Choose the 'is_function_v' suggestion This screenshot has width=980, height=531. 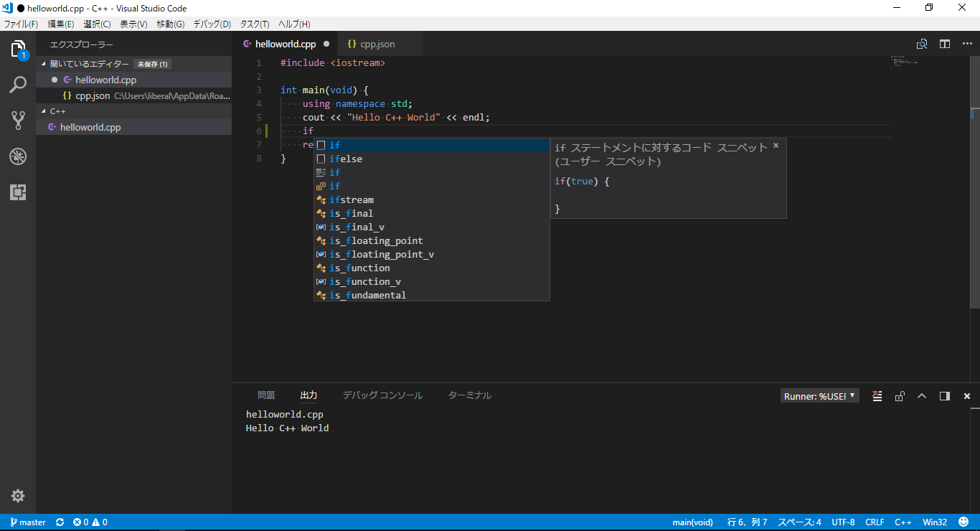tap(432, 281)
